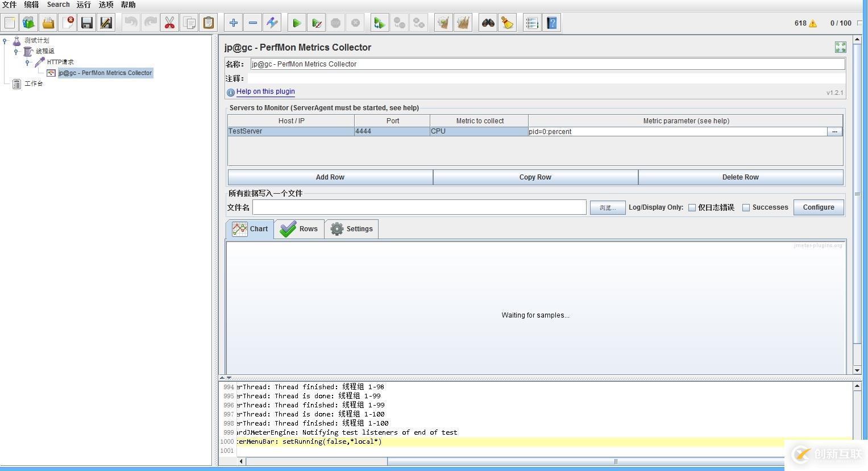Click Remote Stop All icon
This screenshot has height=471, width=868.
pos(419,23)
